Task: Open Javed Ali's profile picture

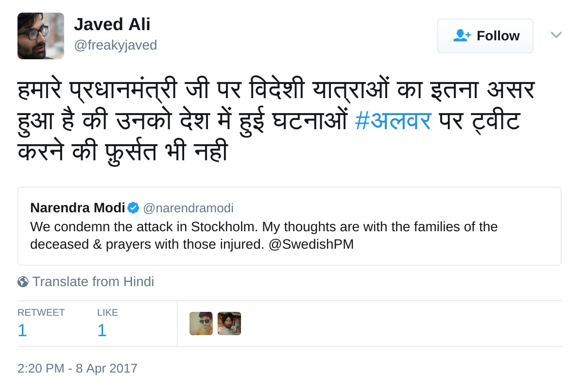Action: 41,36
